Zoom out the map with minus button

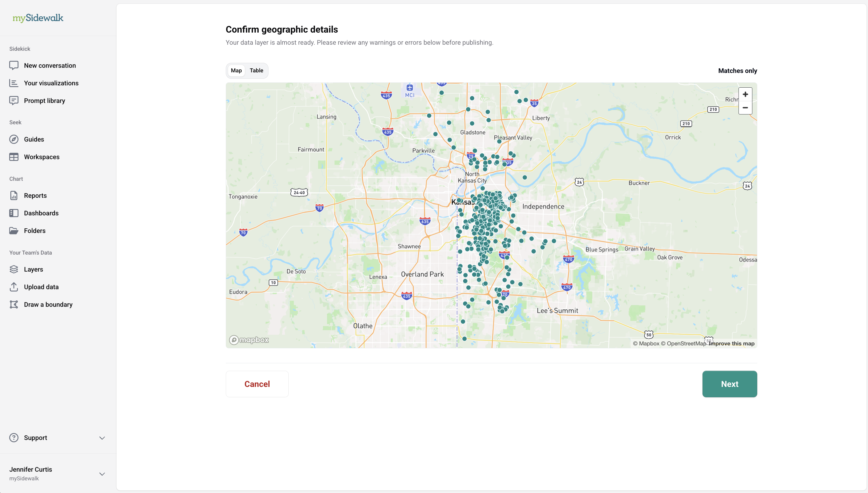[745, 108]
